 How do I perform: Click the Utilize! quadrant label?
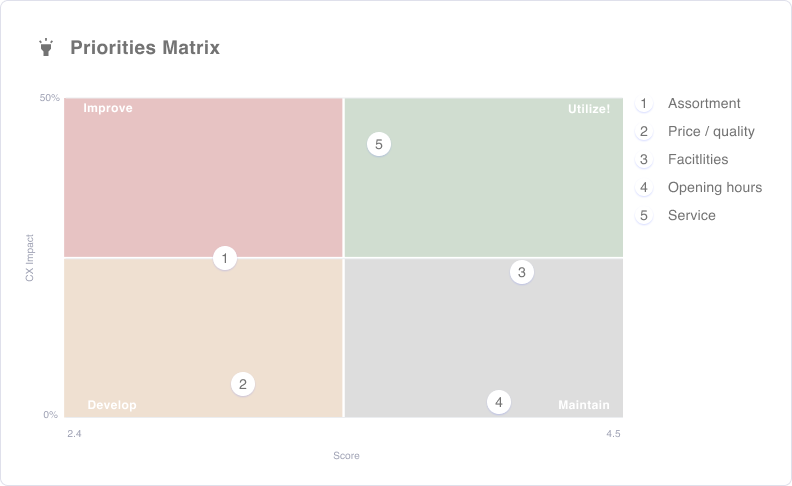[588, 109]
